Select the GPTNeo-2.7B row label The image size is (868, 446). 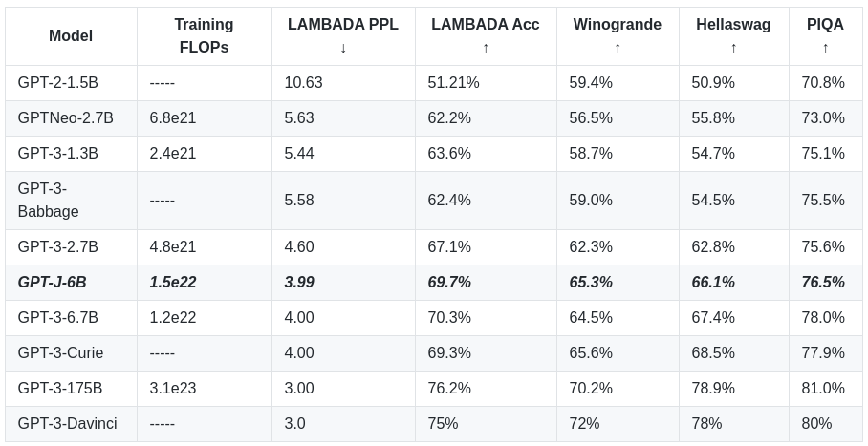click(x=66, y=118)
